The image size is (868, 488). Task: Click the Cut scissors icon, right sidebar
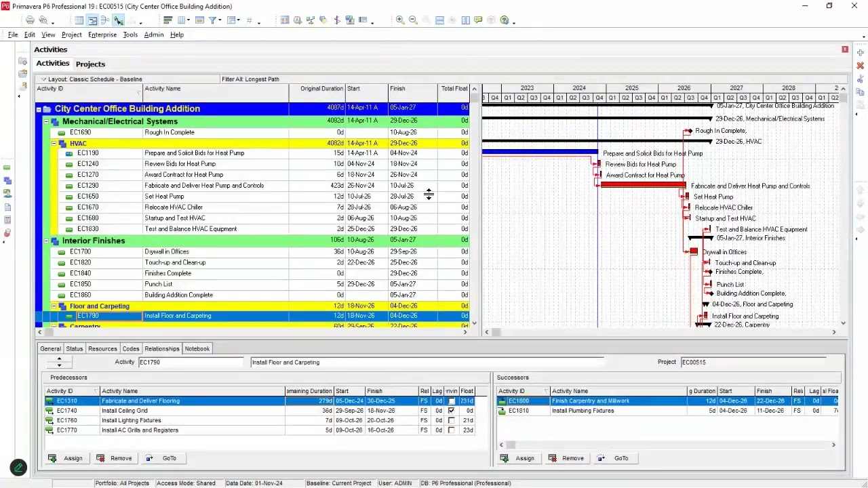click(860, 79)
